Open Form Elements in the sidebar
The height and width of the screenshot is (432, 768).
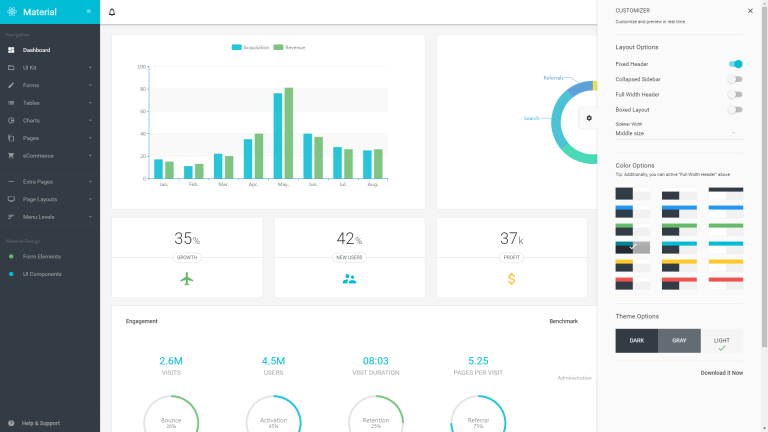(x=42, y=257)
